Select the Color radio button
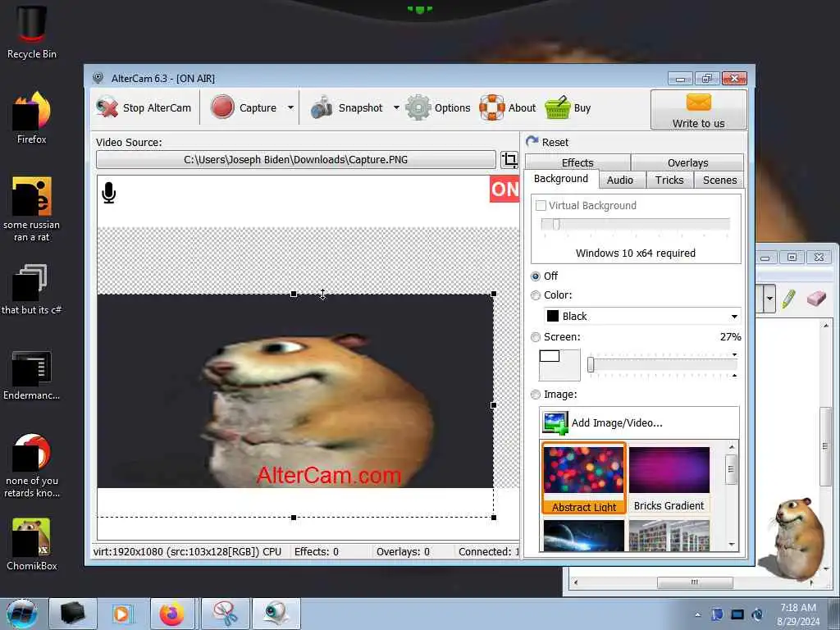Viewport: 840px width, 630px height. pyautogui.click(x=535, y=295)
